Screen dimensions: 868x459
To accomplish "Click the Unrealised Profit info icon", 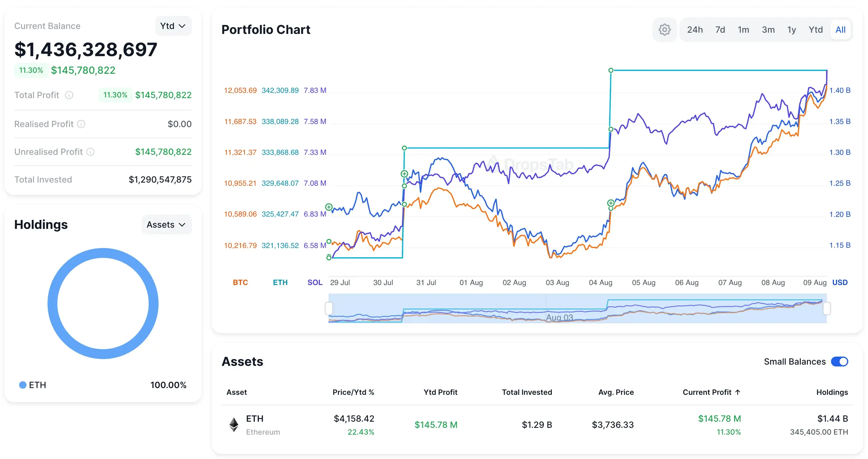I will click(x=90, y=152).
